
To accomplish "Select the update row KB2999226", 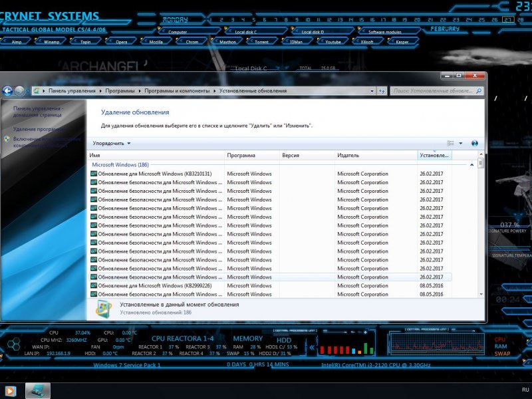I will pyautogui.click(x=271, y=286).
